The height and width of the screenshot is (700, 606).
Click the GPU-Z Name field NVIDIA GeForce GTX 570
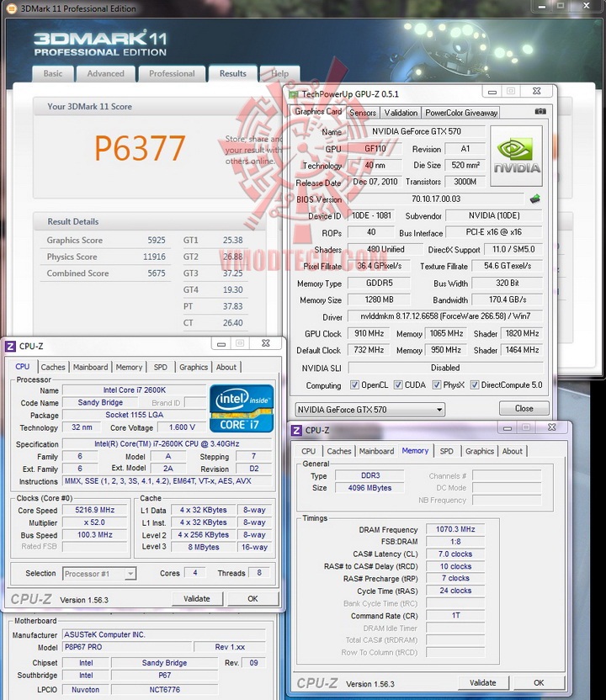[x=417, y=132]
